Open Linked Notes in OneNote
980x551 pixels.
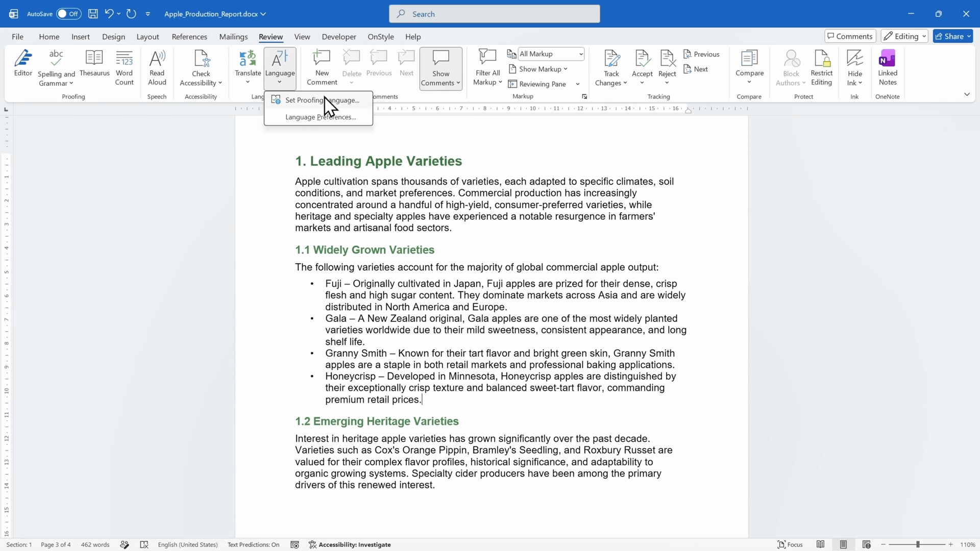888,68
